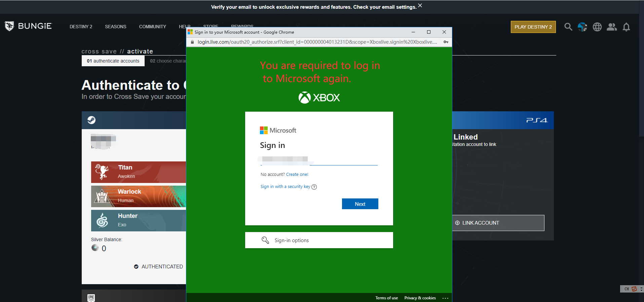Click the password key icon in address bar
The image size is (644, 302).
tap(446, 42)
